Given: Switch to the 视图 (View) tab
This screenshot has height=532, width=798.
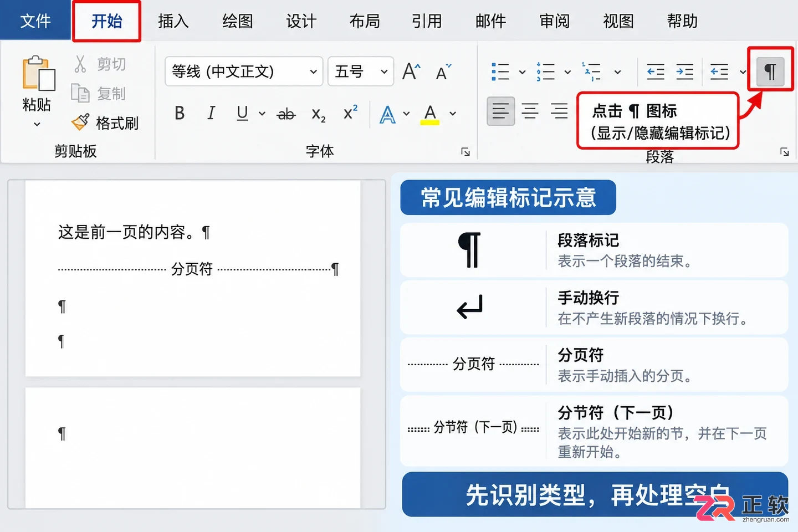Looking at the screenshot, I should (x=618, y=21).
